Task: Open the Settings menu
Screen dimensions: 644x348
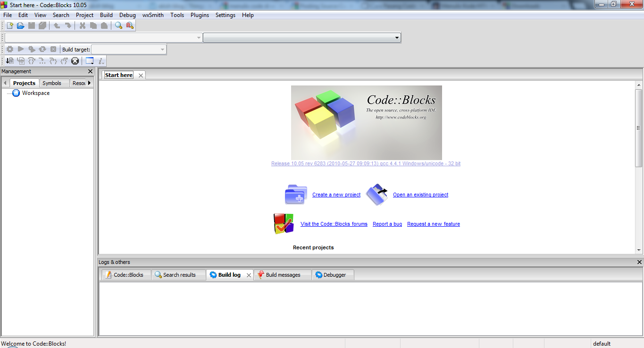Action: (x=226, y=15)
